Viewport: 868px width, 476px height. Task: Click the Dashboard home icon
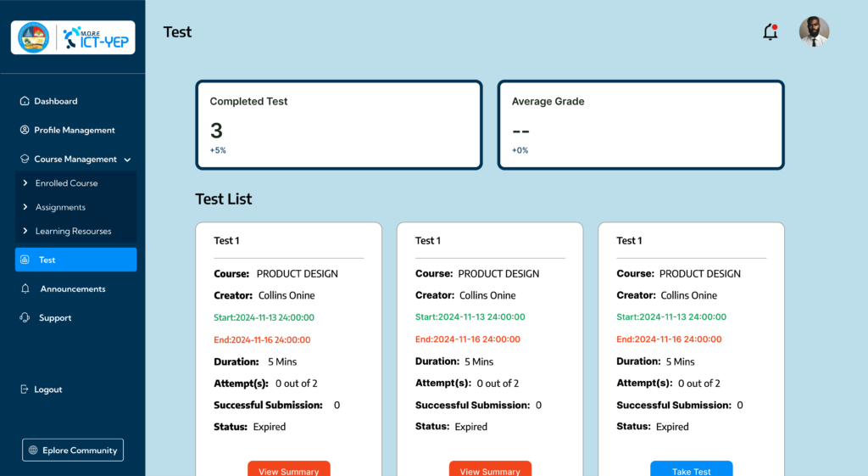point(25,101)
